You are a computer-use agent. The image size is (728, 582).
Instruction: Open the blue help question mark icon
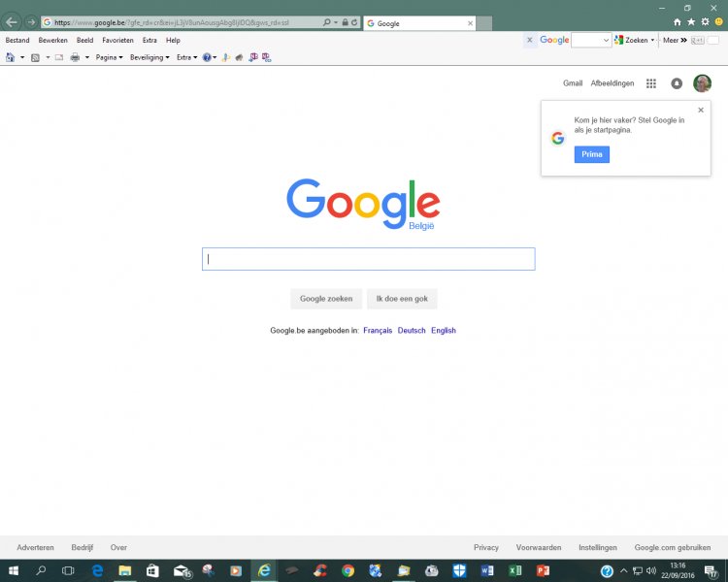tap(207, 57)
